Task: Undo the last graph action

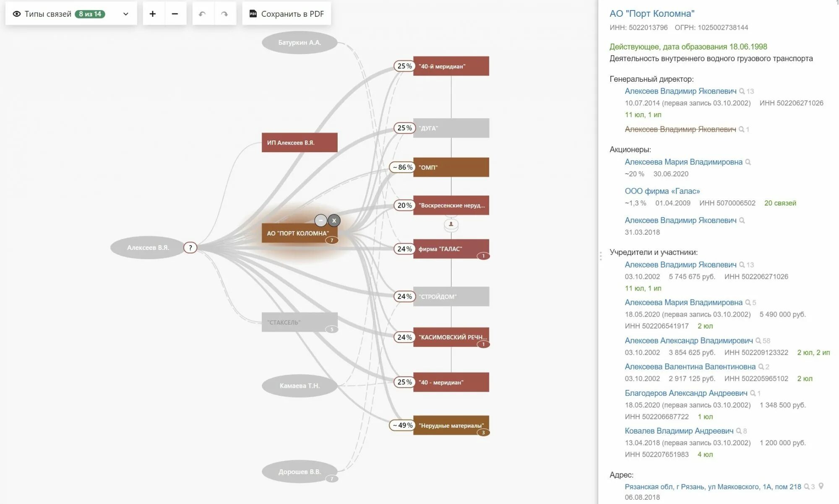Action: coord(203,14)
